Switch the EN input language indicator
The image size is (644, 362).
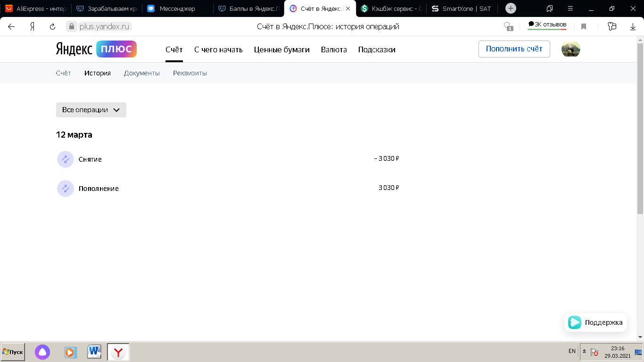[572, 352]
